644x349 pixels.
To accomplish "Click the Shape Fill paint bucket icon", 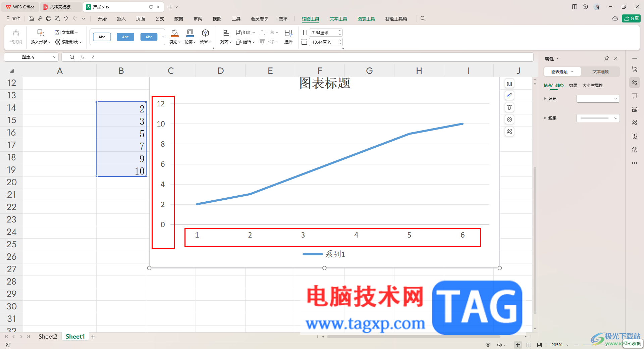I will tap(174, 33).
